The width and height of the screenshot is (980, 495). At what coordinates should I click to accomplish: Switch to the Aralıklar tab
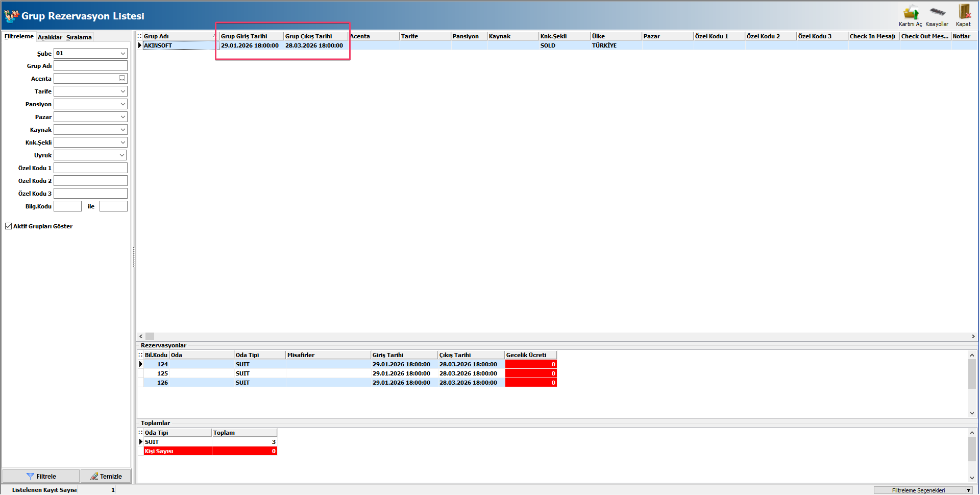50,37
